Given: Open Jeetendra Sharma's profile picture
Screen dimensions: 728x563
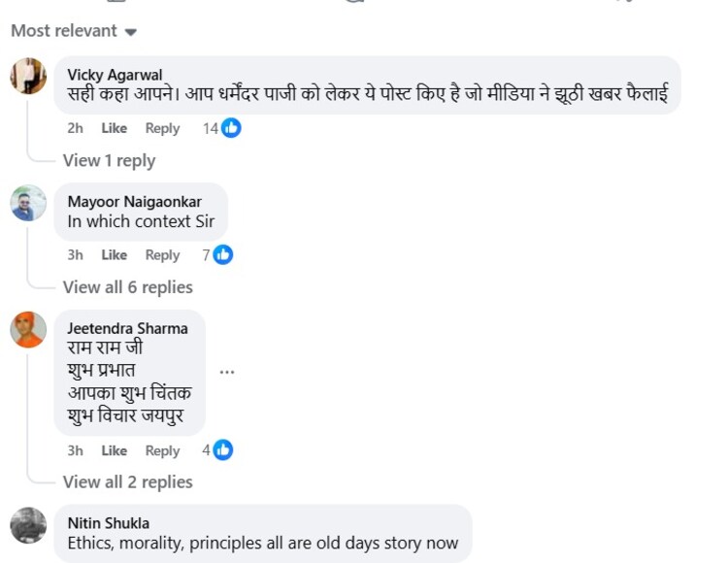Looking at the screenshot, I should tap(28, 329).
